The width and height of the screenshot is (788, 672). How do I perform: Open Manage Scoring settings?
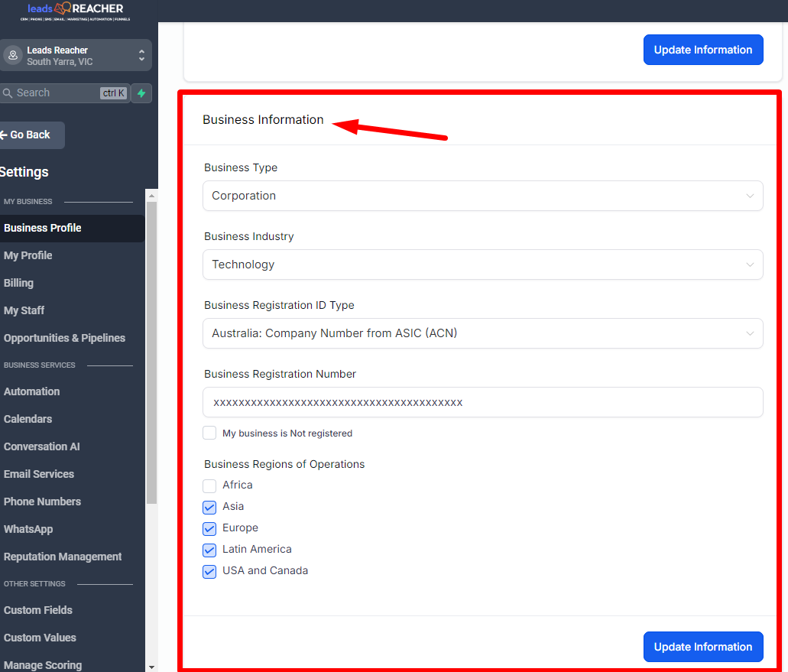(x=43, y=665)
